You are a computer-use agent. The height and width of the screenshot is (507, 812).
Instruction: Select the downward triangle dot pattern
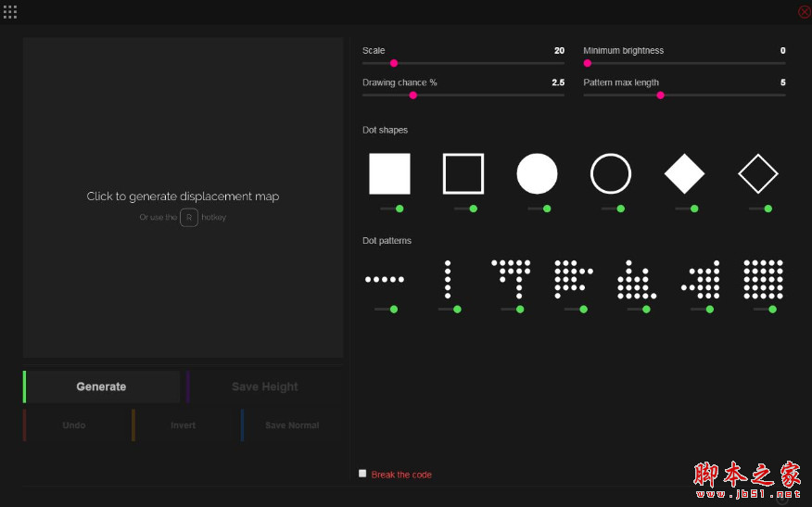pyautogui.click(x=511, y=280)
